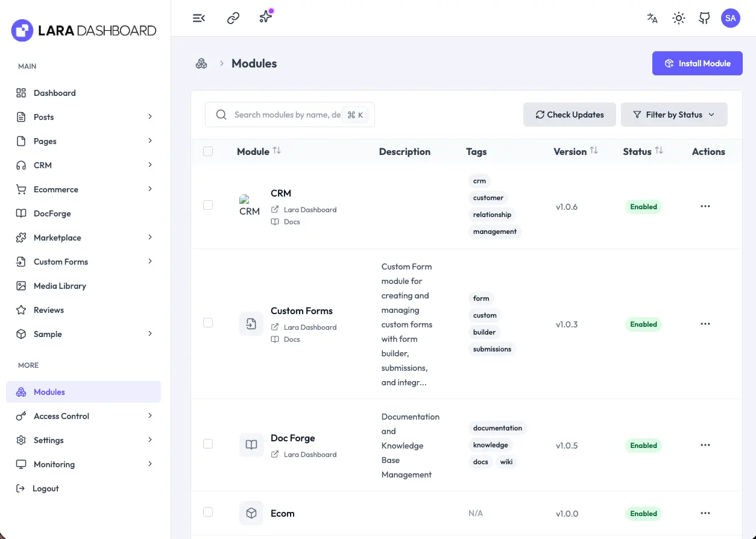Open the GitHub icon link
The image size is (756, 539).
pyautogui.click(x=704, y=18)
